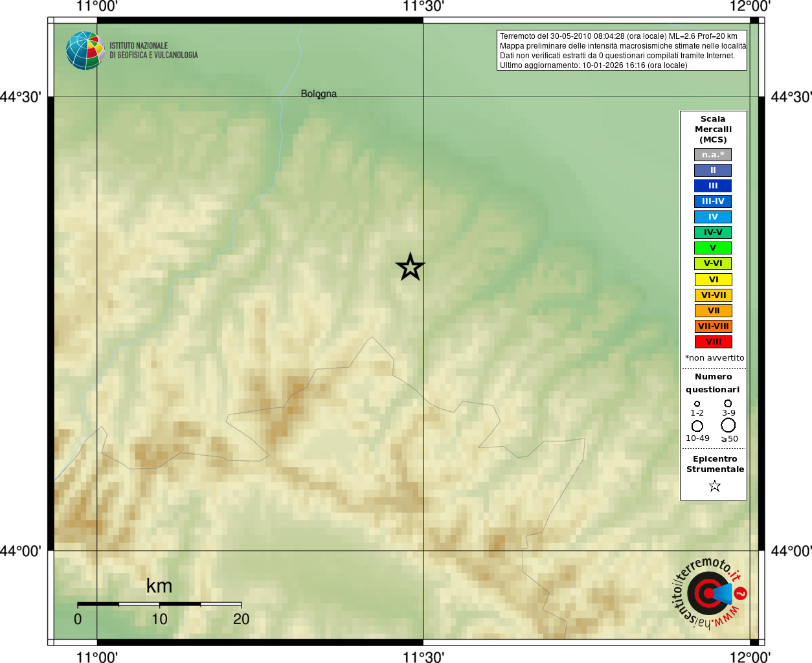Screen dimensions: 812x663
Task: Select the gray n.a.* legend swatch
Action: [x=713, y=155]
